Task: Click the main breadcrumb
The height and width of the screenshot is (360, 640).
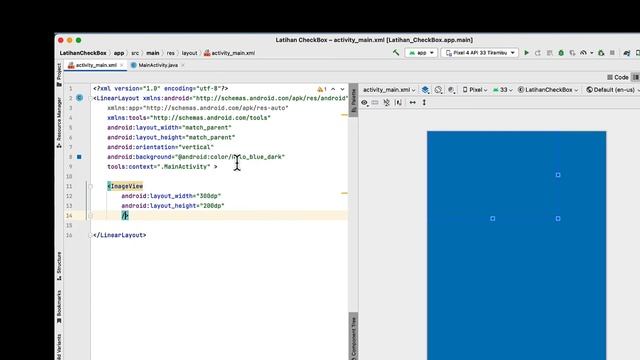Action: (x=153, y=53)
